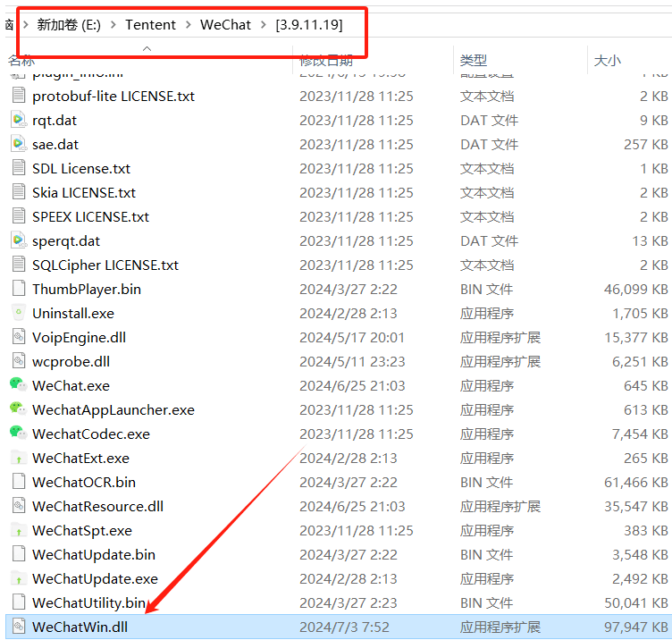This screenshot has width=672, height=640.
Task: Click the WeChatWin.dll file icon
Action: 18,627
